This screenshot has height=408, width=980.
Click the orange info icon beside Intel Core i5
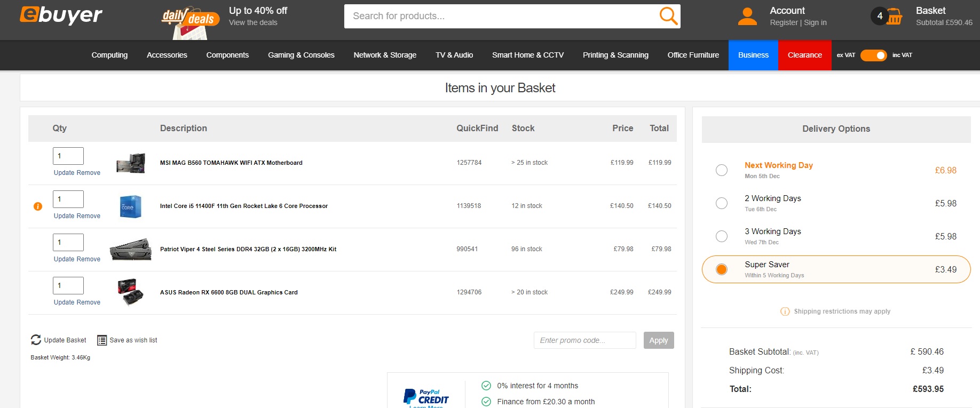click(38, 206)
